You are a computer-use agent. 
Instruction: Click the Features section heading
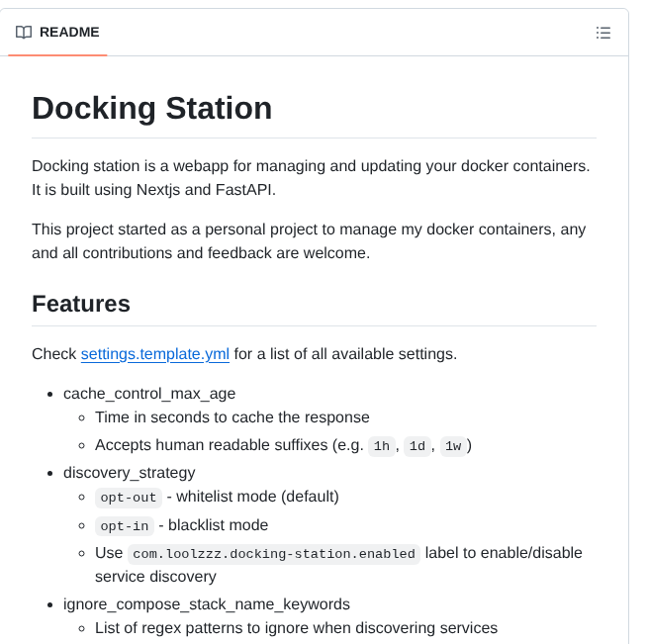click(x=81, y=303)
